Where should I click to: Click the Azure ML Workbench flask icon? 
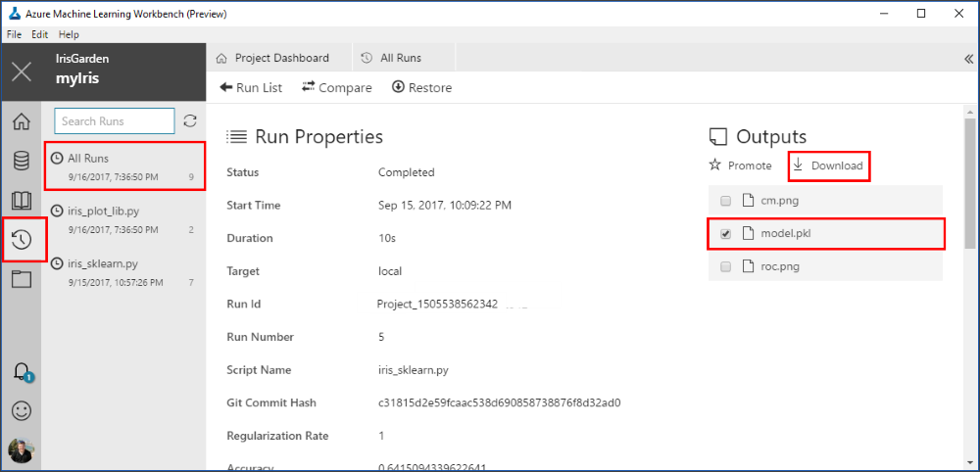[15, 14]
